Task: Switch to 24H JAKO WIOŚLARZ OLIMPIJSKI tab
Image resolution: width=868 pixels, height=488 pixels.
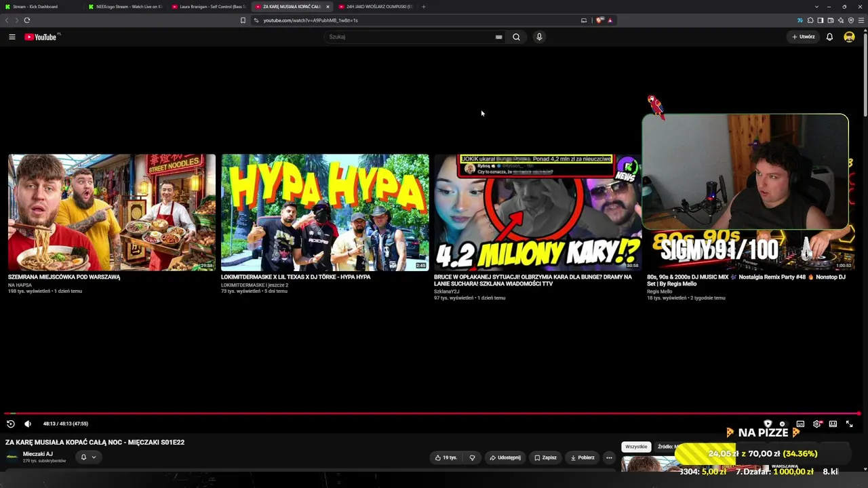Action: click(x=375, y=7)
